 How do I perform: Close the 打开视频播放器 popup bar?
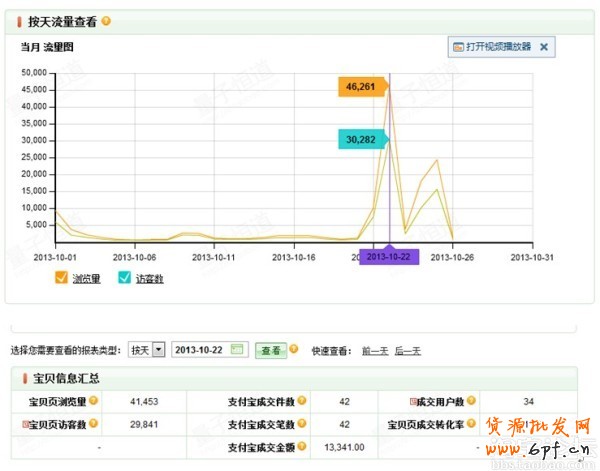(x=544, y=46)
